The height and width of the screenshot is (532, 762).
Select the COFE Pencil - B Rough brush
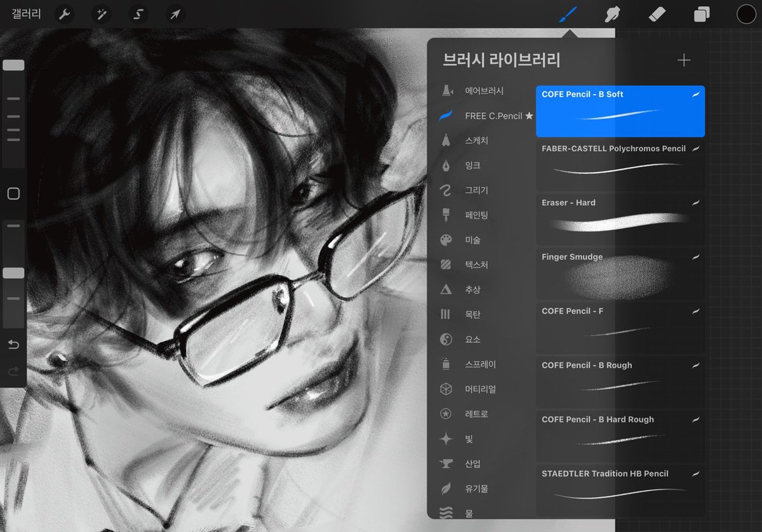(620, 382)
